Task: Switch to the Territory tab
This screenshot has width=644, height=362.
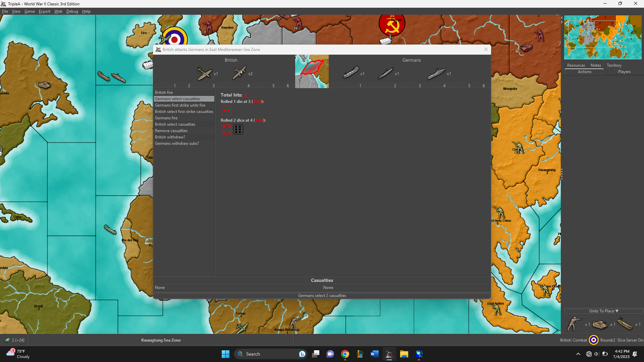Action: tap(614, 65)
